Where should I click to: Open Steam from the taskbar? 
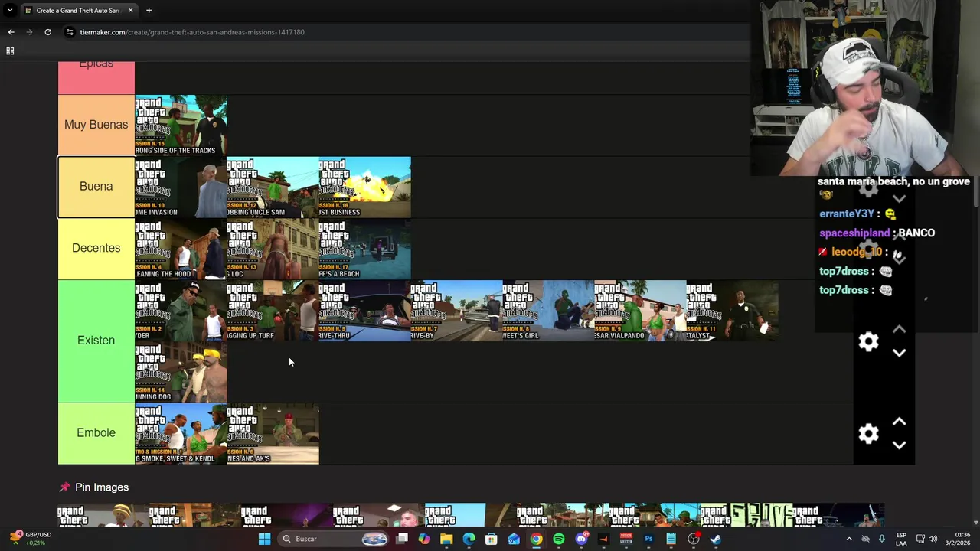point(716,539)
